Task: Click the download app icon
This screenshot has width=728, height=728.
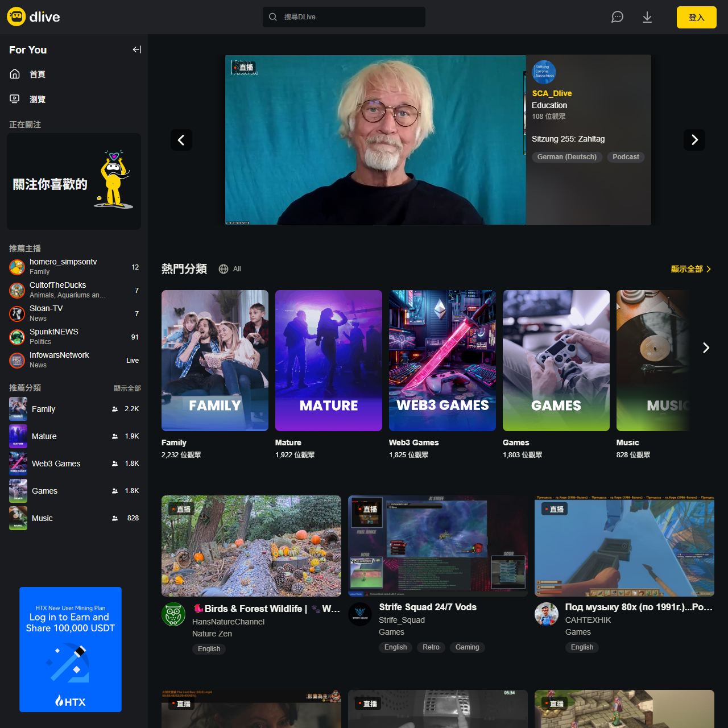Action: click(647, 17)
